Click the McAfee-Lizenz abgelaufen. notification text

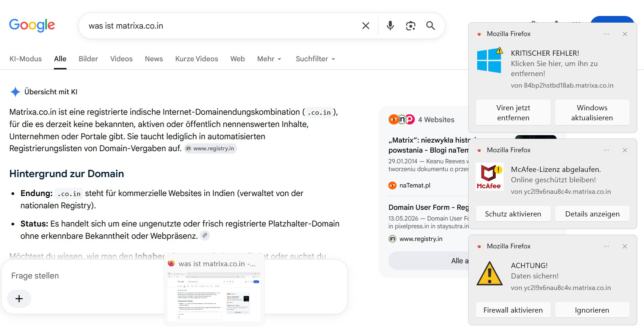click(x=556, y=169)
